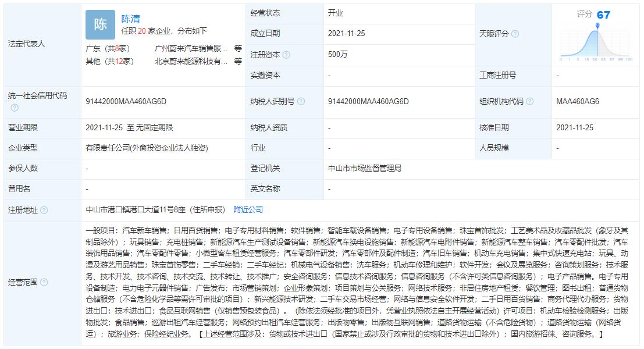Expand 等 after 北京蔚来能源科技
644x349 pixels.
click(x=238, y=61)
